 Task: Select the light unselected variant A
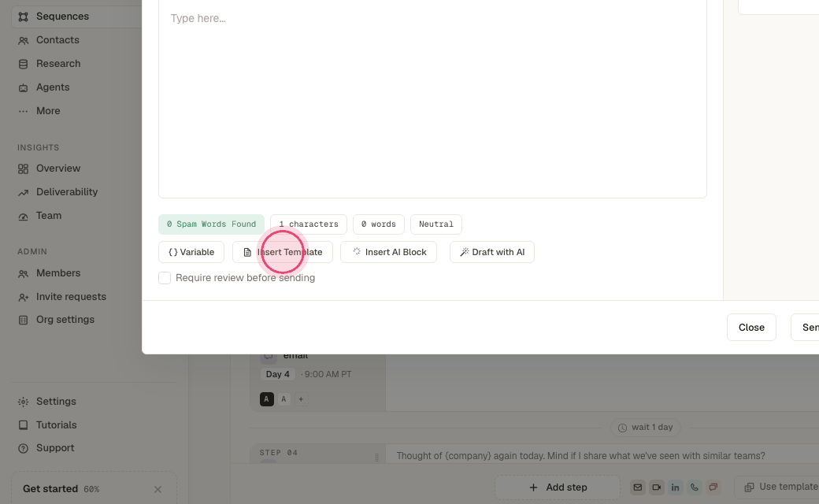coord(283,399)
